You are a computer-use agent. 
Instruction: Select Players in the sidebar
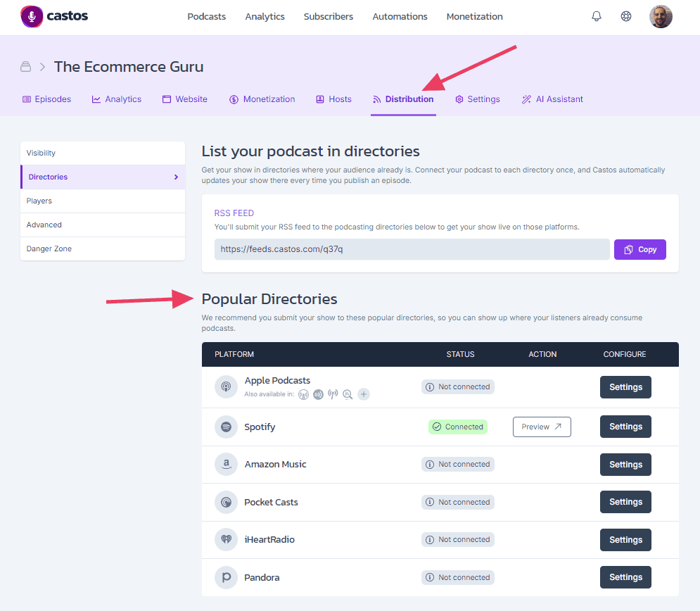[x=103, y=201]
